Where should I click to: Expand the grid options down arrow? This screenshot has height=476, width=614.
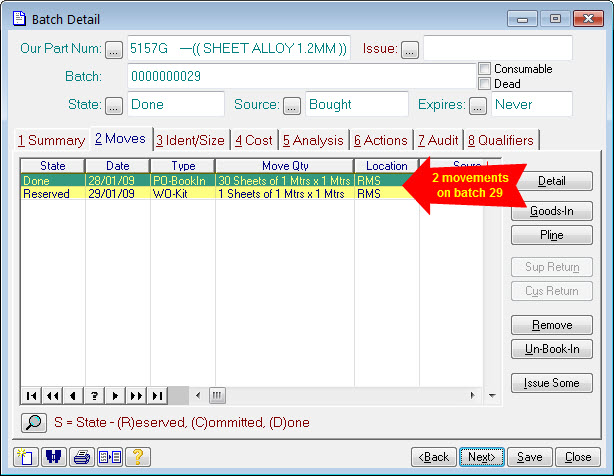click(492, 396)
